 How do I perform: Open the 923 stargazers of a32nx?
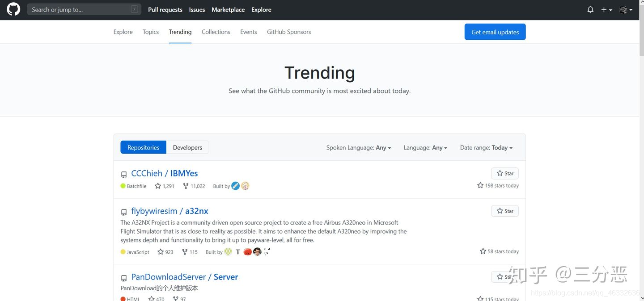point(165,252)
